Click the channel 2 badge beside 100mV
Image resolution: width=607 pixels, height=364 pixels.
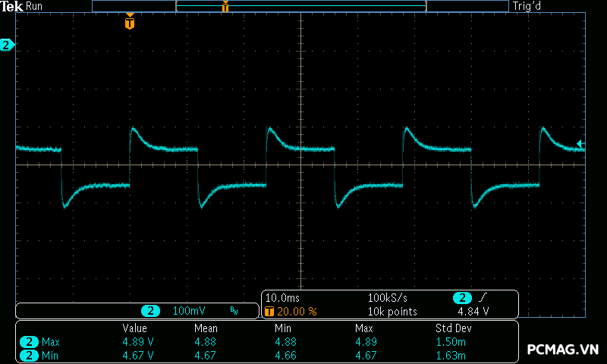click(x=151, y=311)
